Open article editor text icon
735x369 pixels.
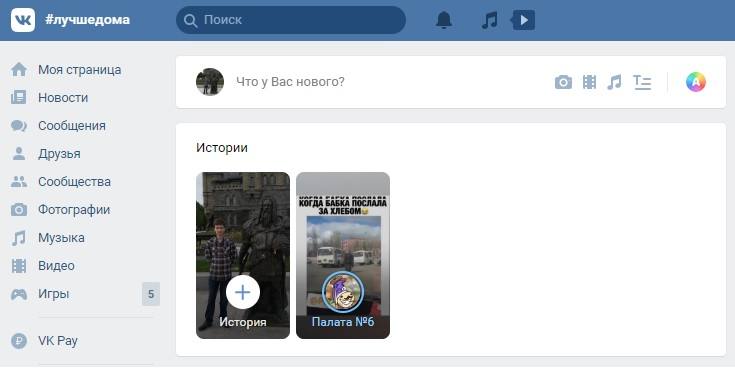(642, 82)
